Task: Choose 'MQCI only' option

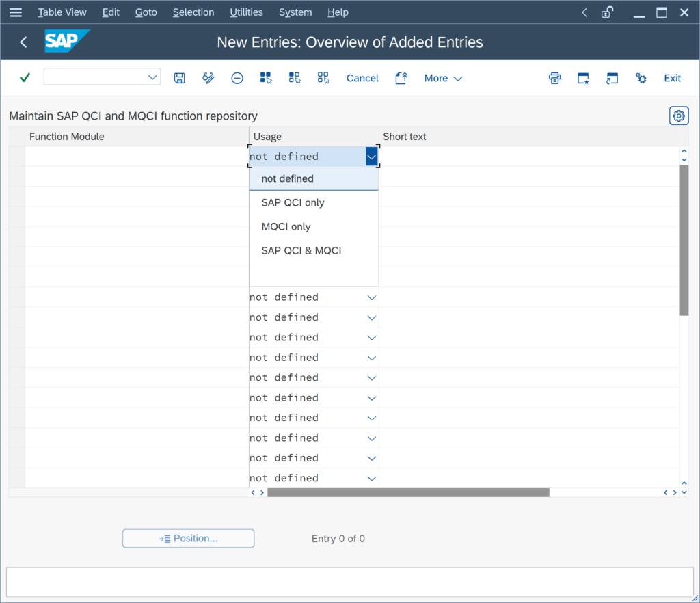Action: click(x=314, y=227)
